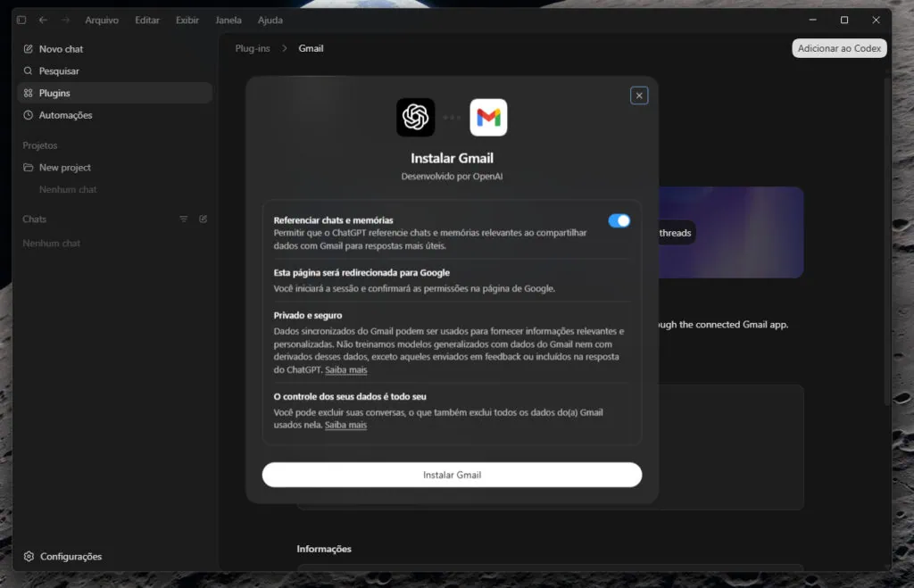Select Plugins in the sidebar
The height and width of the screenshot is (588, 914).
[x=115, y=93]
